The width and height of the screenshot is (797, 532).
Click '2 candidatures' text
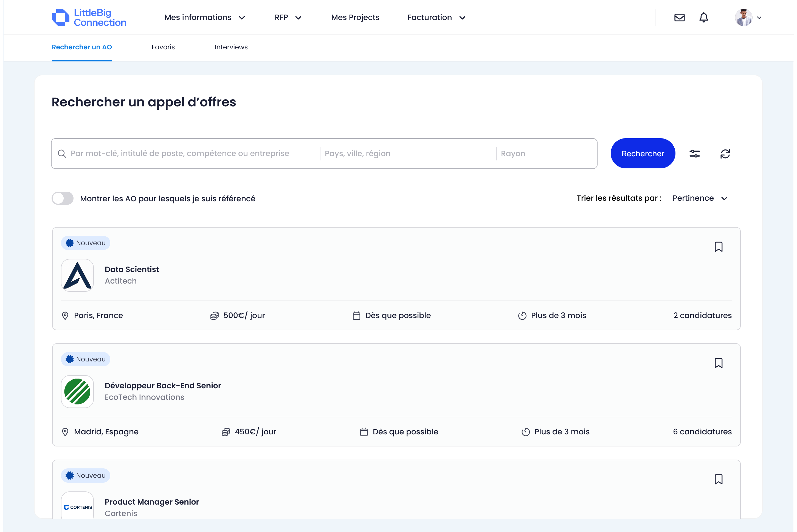click(702, 316)
